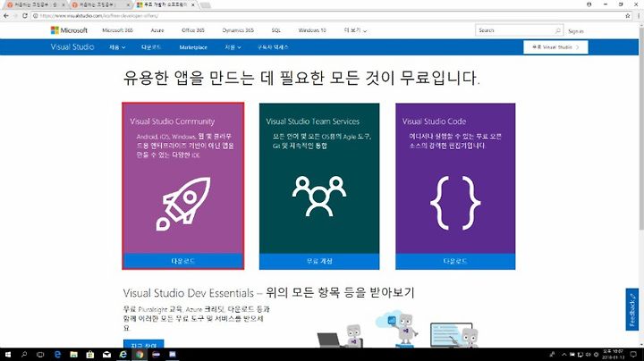The image size is (644, 361).
Task: Open the Feedback side tab
Action: [x=632, y=310]
